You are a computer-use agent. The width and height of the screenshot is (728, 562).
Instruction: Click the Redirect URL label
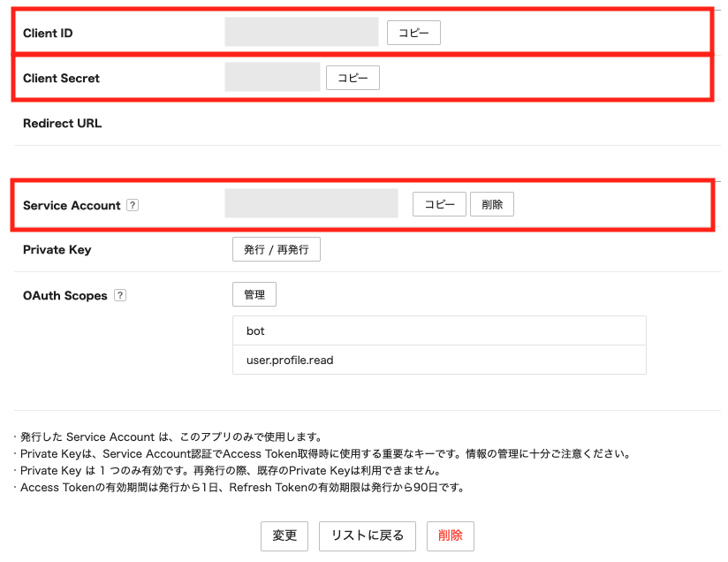click(x=62, y=123)
